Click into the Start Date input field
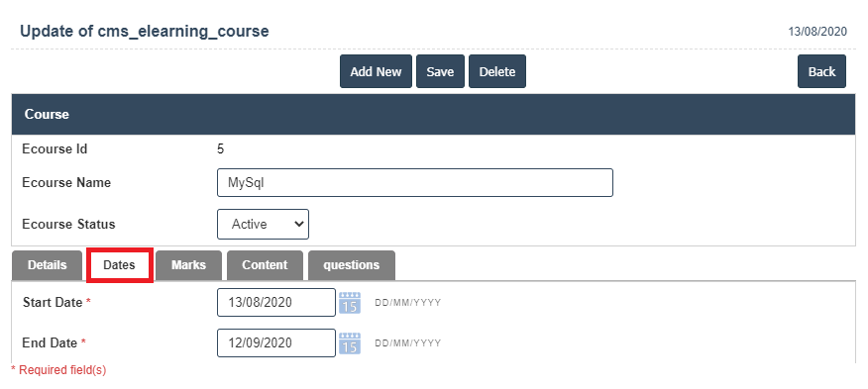 coord(276,303)
